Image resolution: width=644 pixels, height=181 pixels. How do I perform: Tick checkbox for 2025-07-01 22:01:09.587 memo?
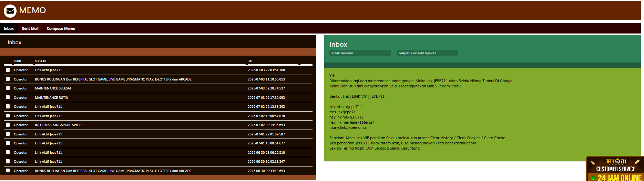coord(8,134)
